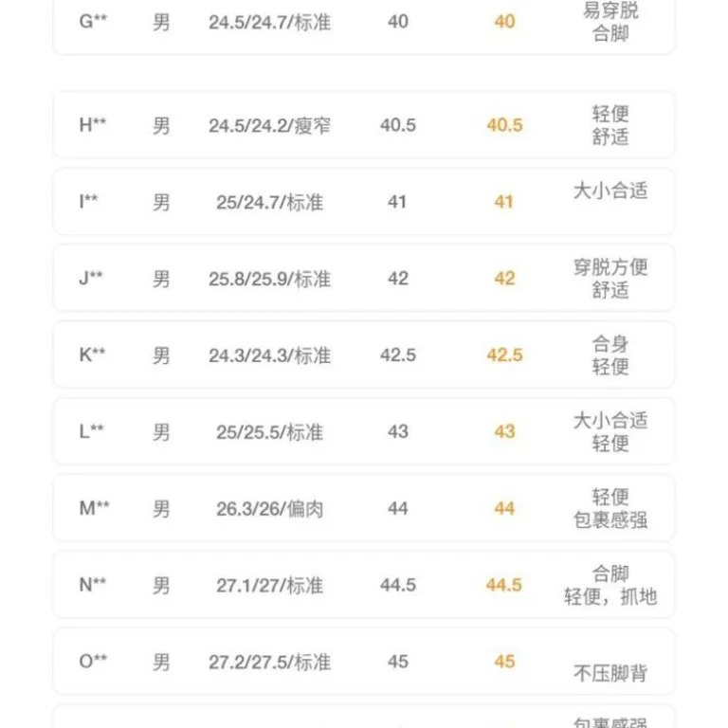Click measurement 25.8/25.9/标准

pyautogui.click(x=270, y=279)
